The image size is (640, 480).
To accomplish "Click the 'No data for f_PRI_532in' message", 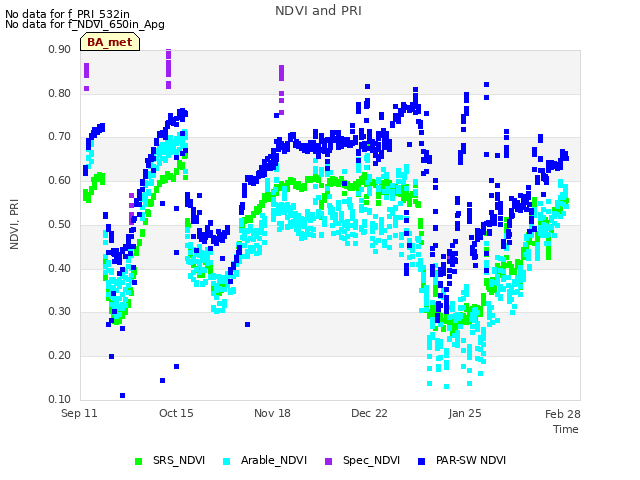I will 67,14.
